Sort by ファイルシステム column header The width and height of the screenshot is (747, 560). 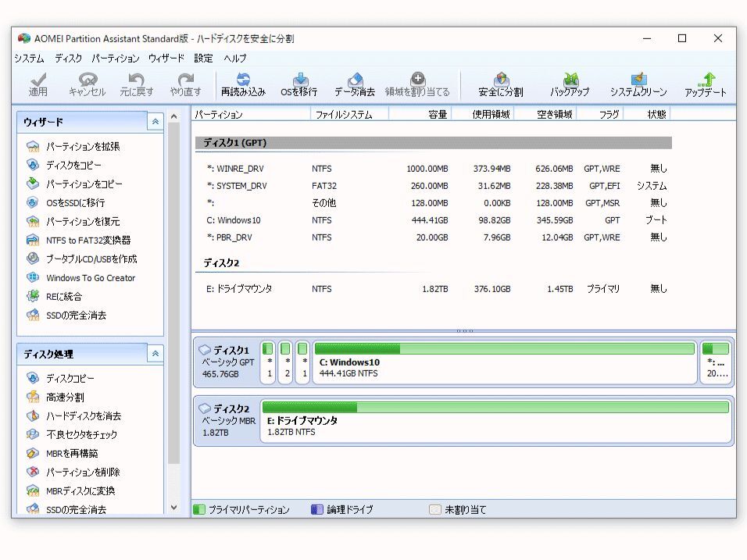coord(350,114)
